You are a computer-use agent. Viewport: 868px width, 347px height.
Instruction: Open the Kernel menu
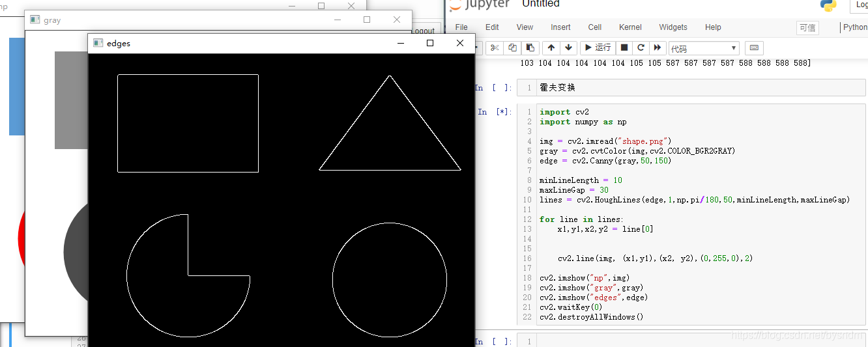(x=630, y=27)
